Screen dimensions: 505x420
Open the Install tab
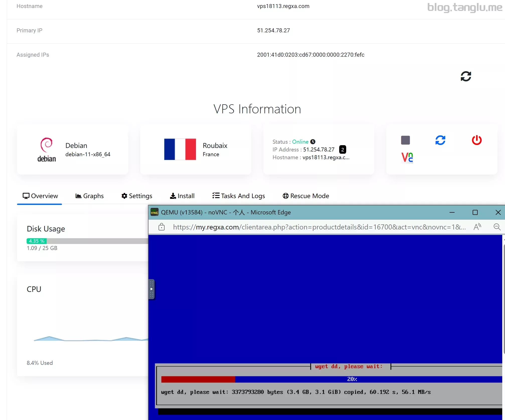(182, 196)
